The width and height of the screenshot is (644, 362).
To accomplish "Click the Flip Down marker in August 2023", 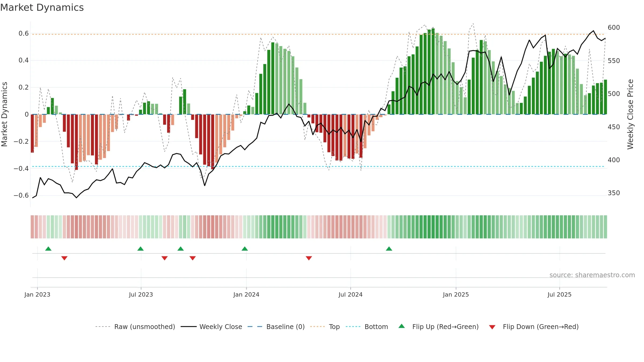I will 164,258.
